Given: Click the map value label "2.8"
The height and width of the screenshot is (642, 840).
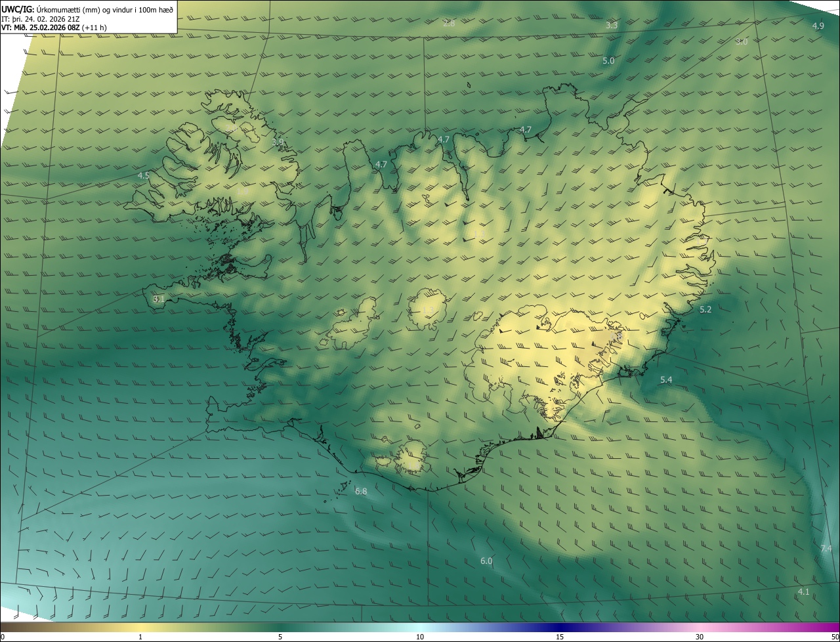Looking at the screenshot, I should (449, 24).
